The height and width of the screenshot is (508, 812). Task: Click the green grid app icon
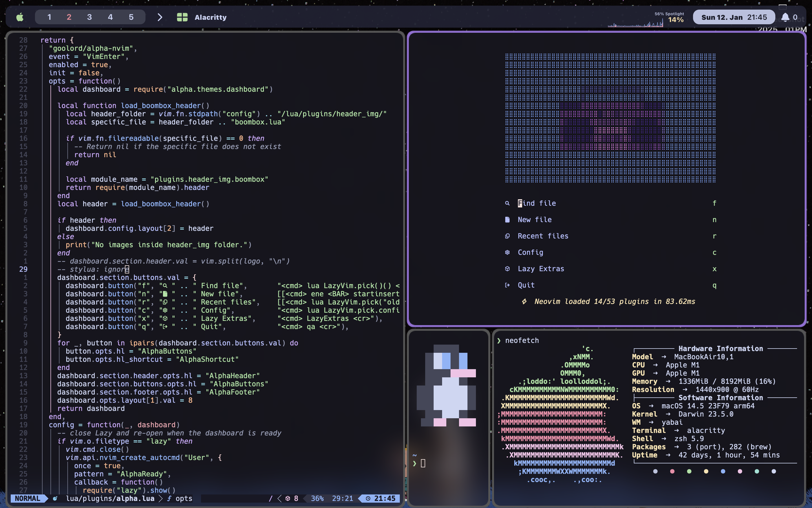click(182, 17)
